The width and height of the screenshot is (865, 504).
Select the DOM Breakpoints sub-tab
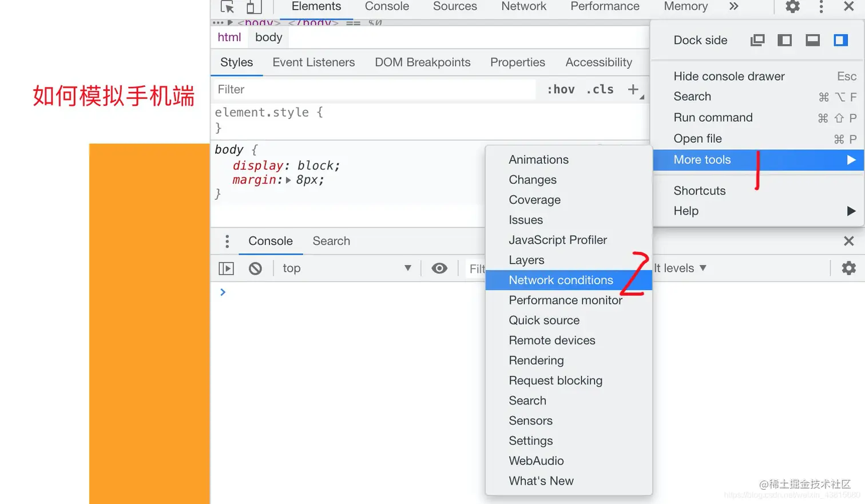tap(423, 62)
